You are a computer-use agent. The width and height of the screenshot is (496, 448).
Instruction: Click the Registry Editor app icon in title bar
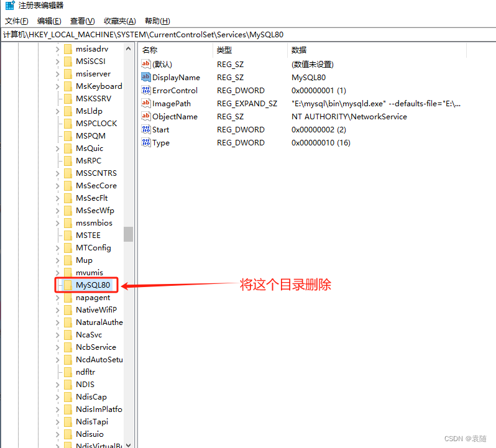pos(10,6)
